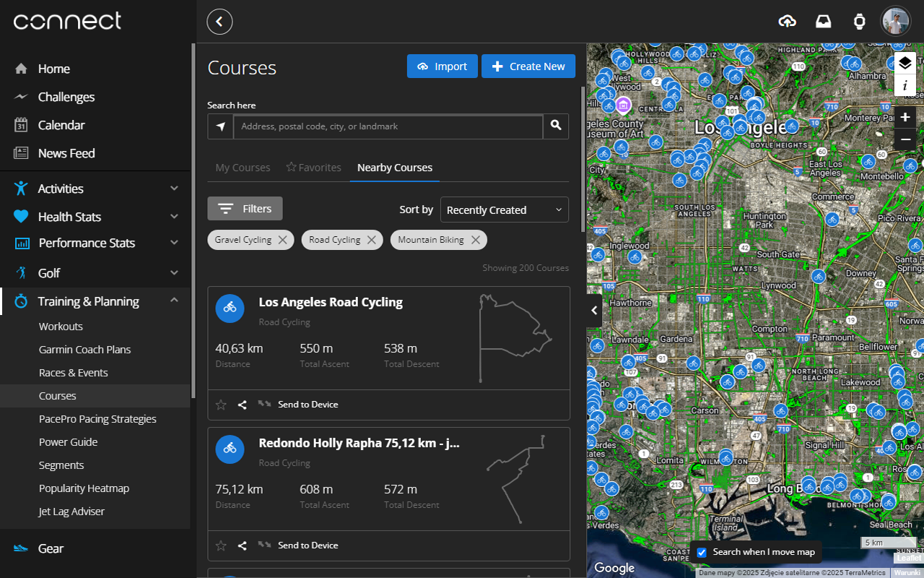The width and height of the screenshot is (924, 578).
Task: Share the Redondo Holly Rapha course
Action: (243, 545)
